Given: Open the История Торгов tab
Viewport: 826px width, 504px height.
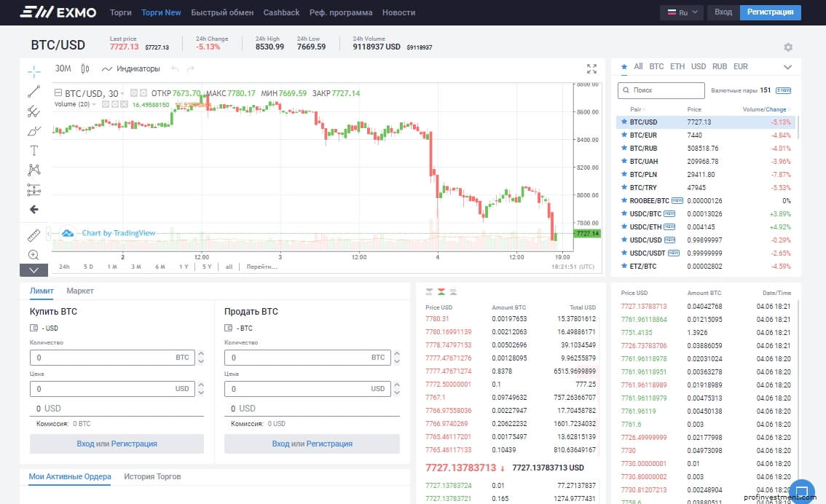Looking at the screenshot, I should pyautogui.click(x=152, y=477).
